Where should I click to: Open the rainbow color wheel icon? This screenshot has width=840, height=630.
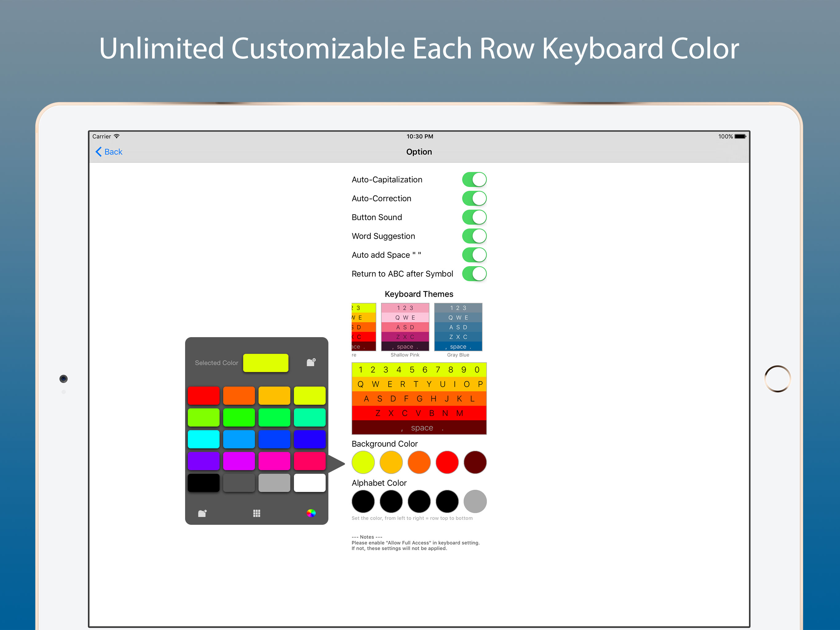tap(311, 513)
